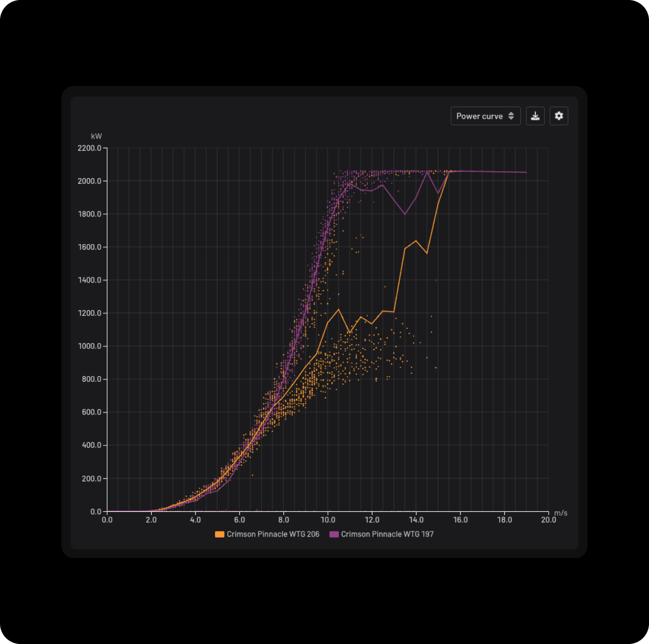Click the 18.0 x-axis label
The width and height of the screenshot is (649, 644).
click(x=504, y=520)
